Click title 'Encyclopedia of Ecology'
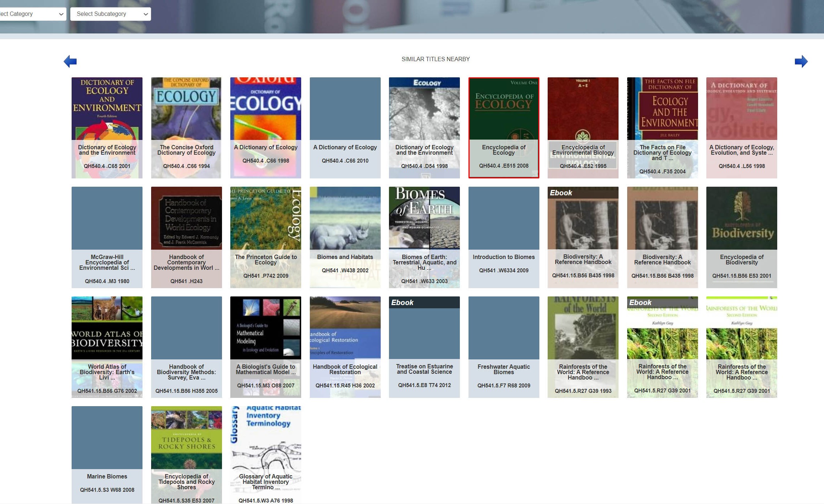Image resolution: width=824 pixels, height=504 pixels. pos(504,150)
